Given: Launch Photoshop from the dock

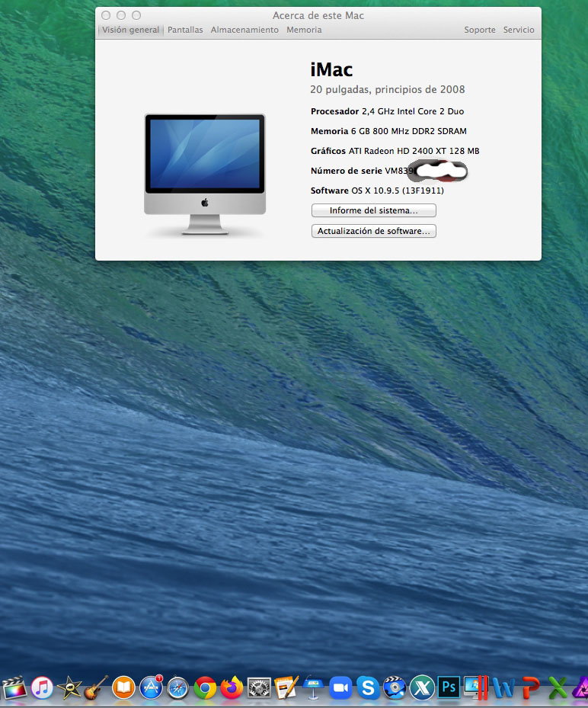Looking at the screenshot, I should pyautogui.click(x=449, y=687).
